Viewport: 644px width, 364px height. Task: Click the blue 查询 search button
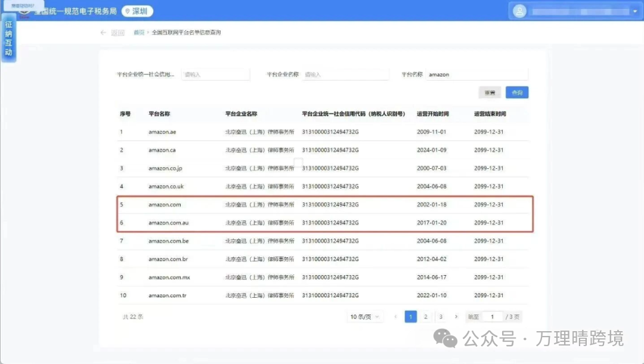click(517, 92)
